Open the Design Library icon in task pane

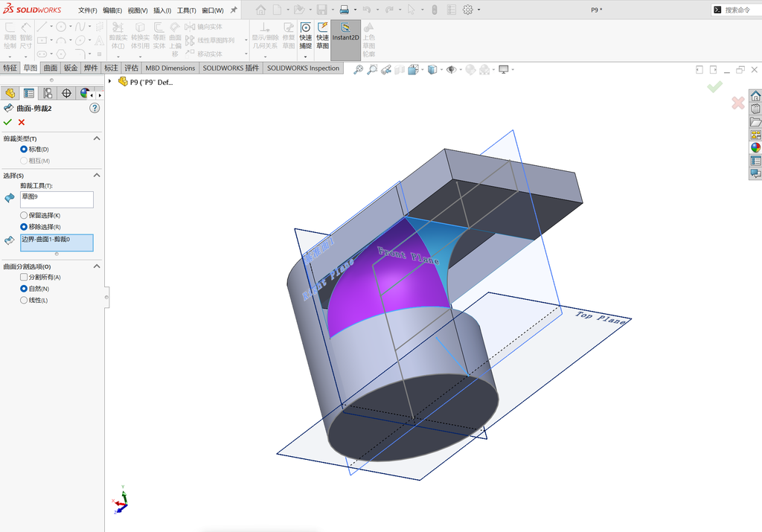(x=755, y=109)
